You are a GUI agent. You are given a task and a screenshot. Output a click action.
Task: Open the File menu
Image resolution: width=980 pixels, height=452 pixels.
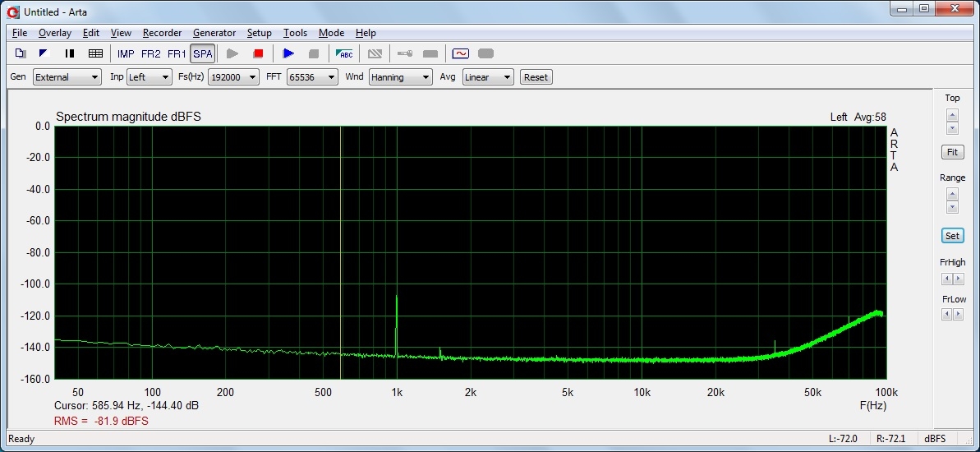pos(20,33)
